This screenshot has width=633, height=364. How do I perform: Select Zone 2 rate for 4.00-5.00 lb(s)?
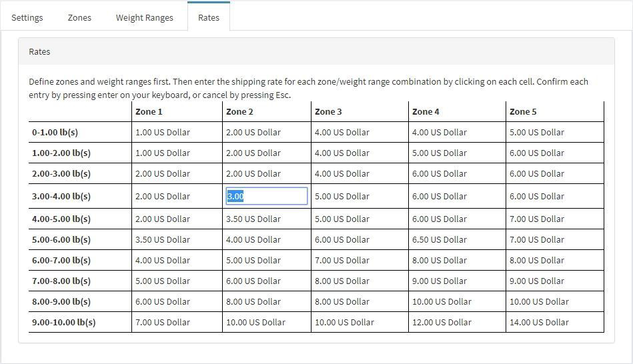coord(253,219)
